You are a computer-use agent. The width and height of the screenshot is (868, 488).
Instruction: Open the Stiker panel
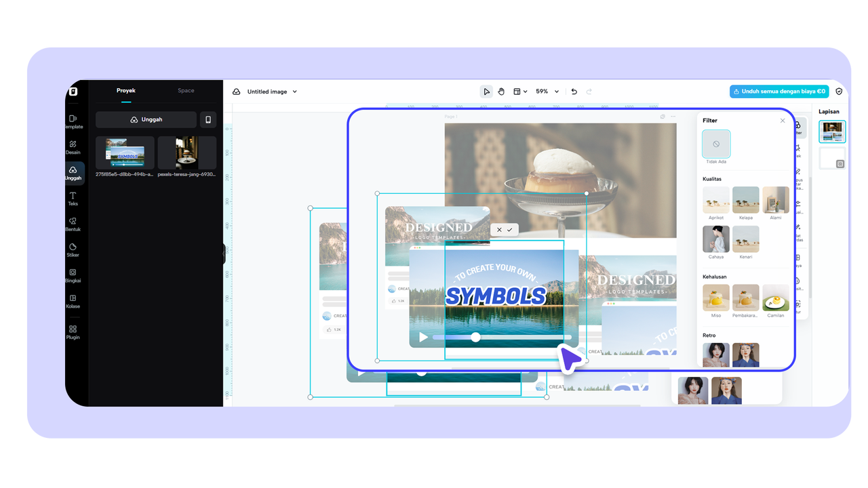tap(73, 250)
